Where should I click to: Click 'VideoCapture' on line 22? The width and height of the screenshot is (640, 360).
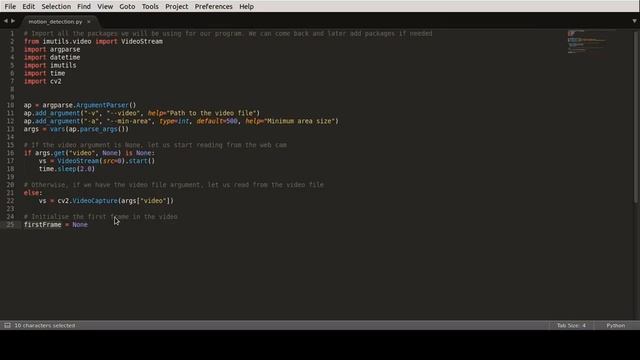pyautogui.click(x=95, y=200)
